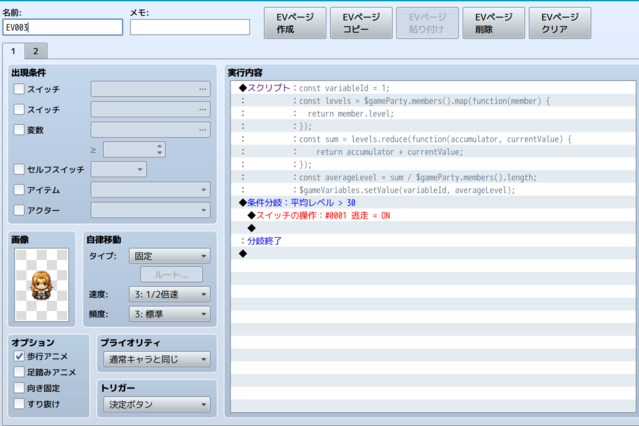Uncheck the 歩行アニメ option
Screen dimensions: 639x426
pos(19,356)
